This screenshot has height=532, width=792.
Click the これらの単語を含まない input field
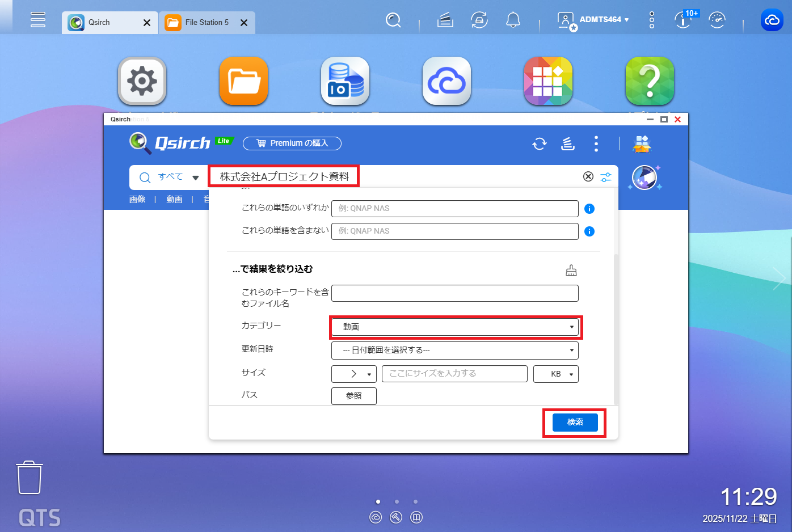point(455,231)
